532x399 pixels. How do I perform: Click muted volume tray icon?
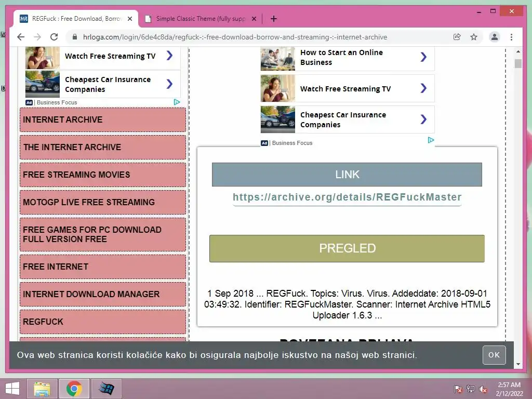(483, 389)
